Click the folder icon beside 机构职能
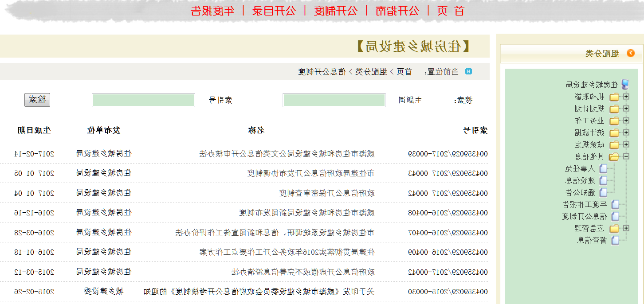The image size is (644, 304). [614, 97]
